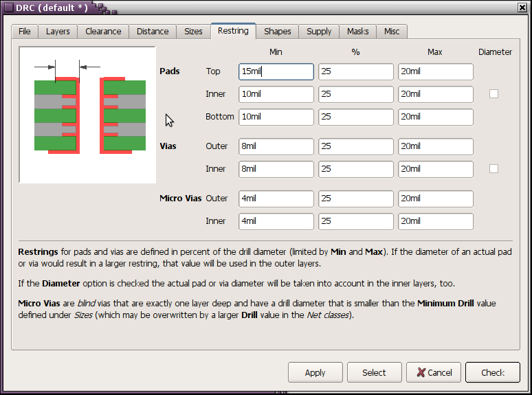Screen dimensions: 532x395
Task: Open the Supply tab
Action: [x=319, y=32]
